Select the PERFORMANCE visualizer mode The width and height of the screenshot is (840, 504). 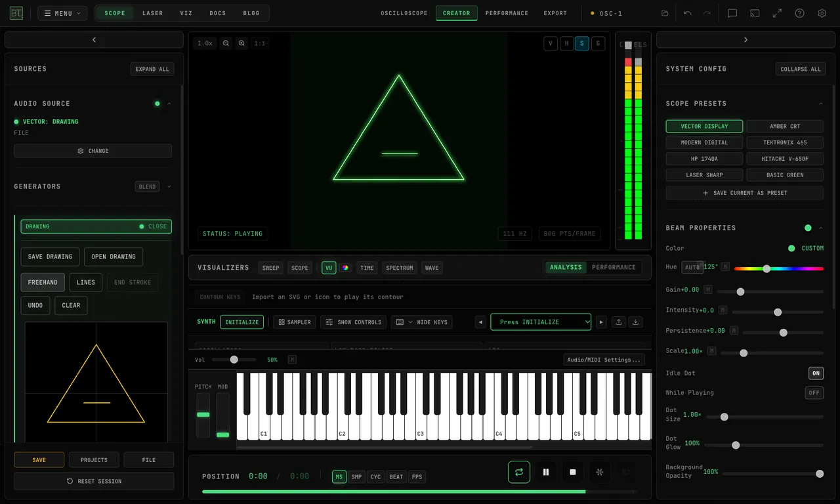click(614, 267)
